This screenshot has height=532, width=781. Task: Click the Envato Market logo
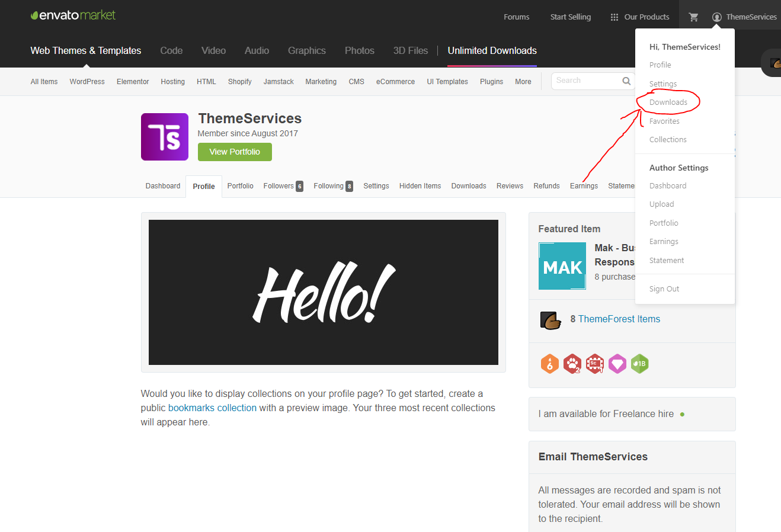[x=73, y=15]
